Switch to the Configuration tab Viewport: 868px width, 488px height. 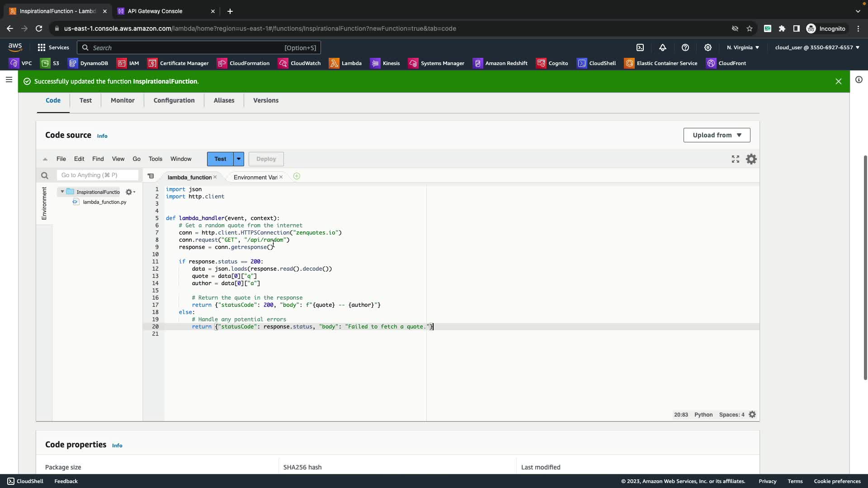click(174, 100)
